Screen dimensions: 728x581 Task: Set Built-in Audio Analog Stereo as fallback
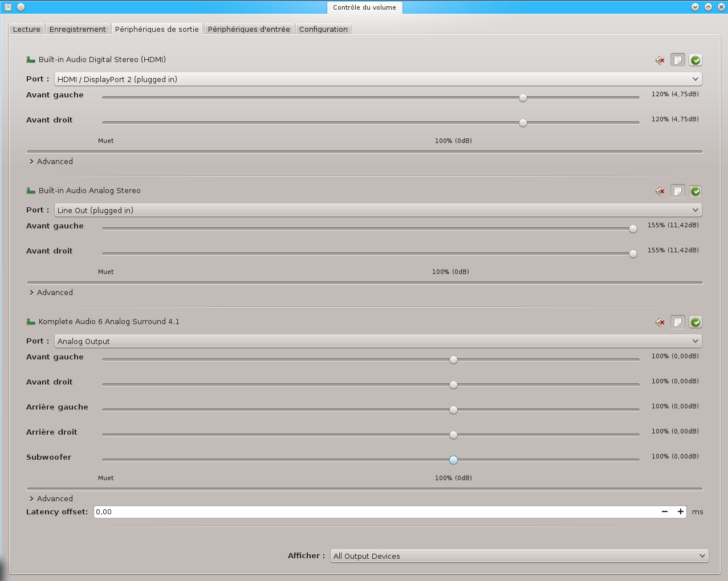coord(696,191)
